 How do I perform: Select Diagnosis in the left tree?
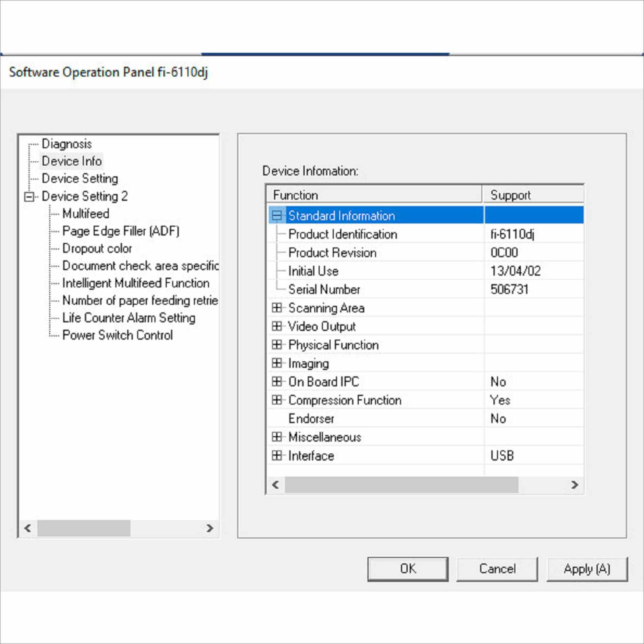coord(67,144)
